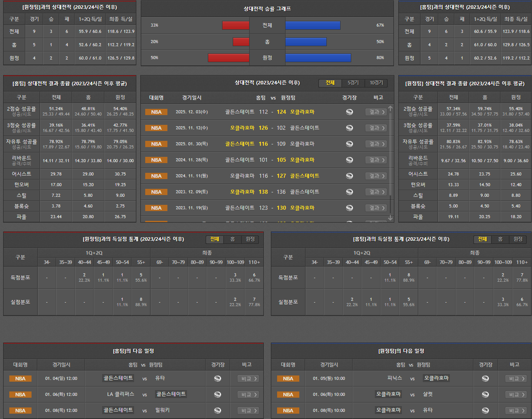The width and height of the screenshot is (532, 419).
Task: Click stadium icon for 2024.11.28 game
Action: [x=349, y=160]
